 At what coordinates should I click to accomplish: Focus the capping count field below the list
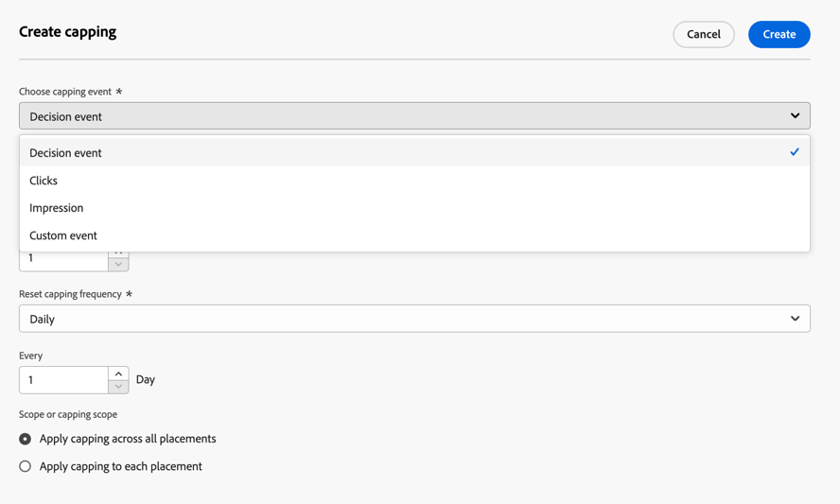tap(63, 261)
